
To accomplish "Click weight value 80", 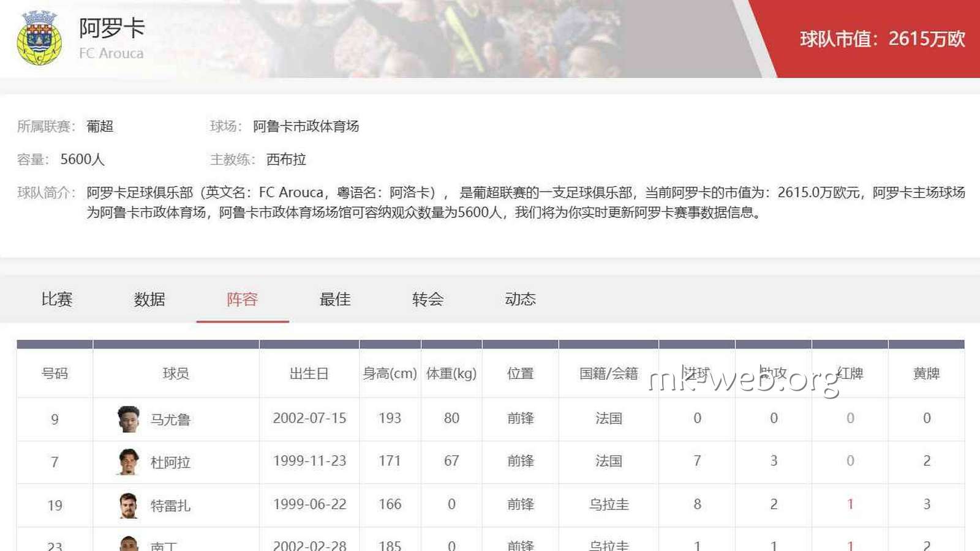I will point(451,418).
